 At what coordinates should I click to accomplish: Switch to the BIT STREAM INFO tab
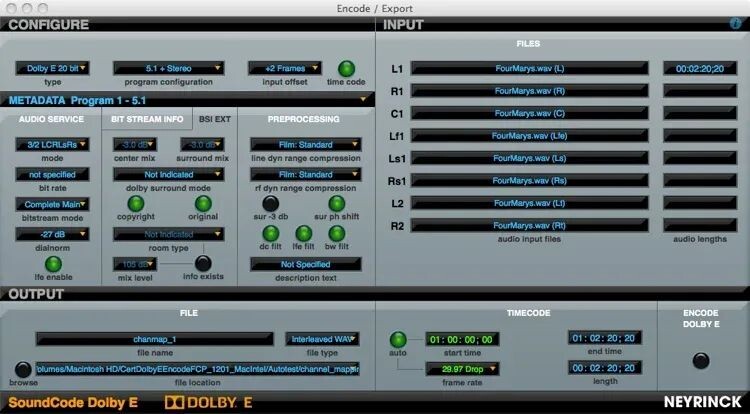point(147,119)
